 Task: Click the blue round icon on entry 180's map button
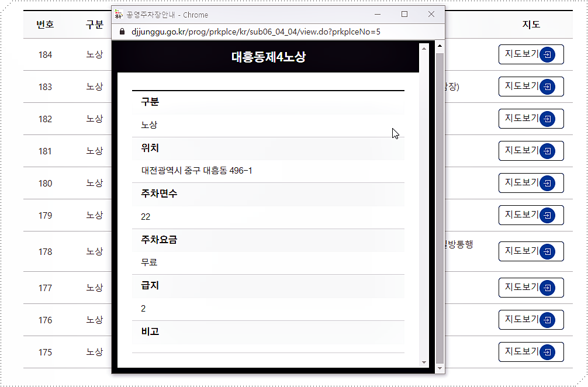pyautogui.click(x=547, y=182)
